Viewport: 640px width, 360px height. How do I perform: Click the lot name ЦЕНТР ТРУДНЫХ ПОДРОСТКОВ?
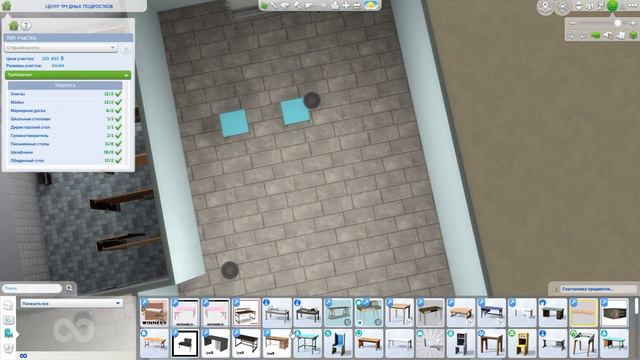coord(79,6)
